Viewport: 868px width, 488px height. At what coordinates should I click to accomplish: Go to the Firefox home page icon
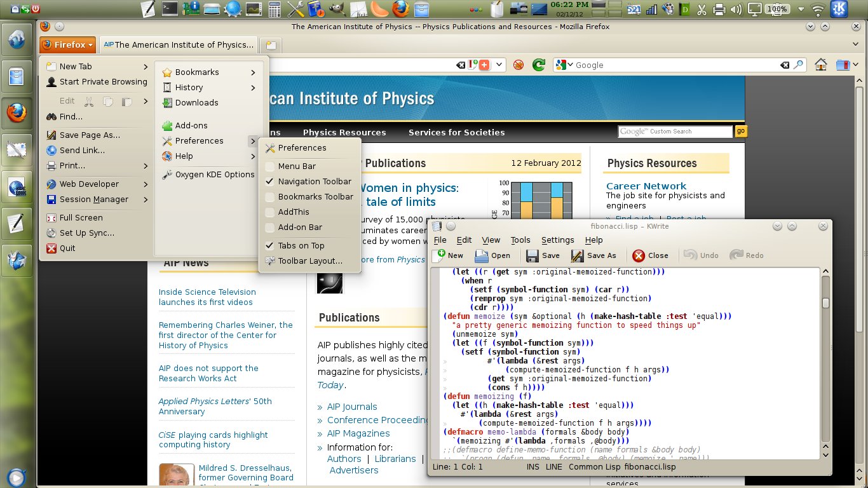point(821,65)
